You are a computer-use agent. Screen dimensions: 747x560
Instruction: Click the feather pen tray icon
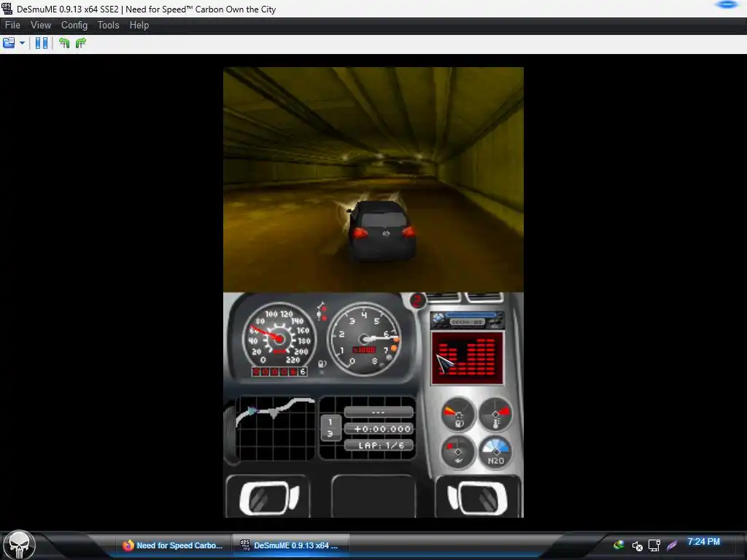[672, 545]
